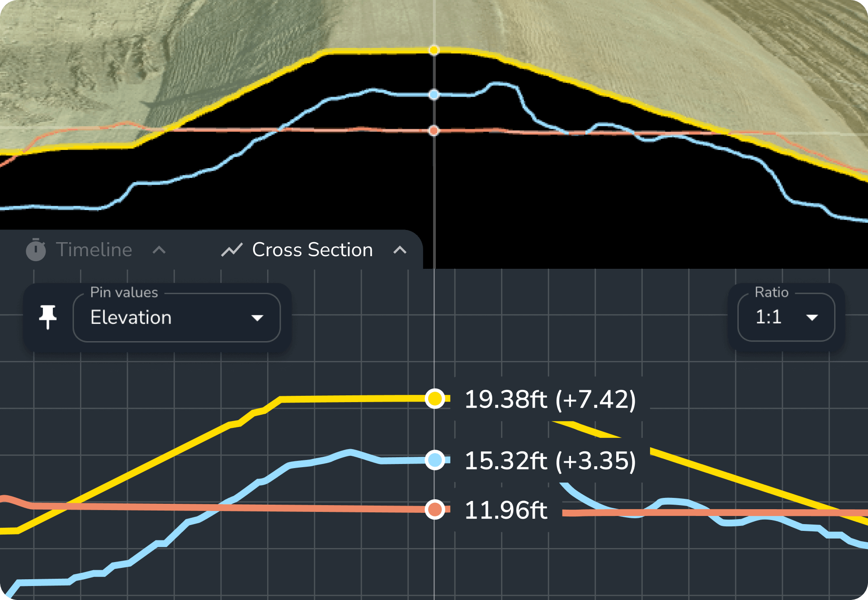Click the yellow dot on the design surface line
The height and width of the screenshot is (600, 868).
(434, 51)
